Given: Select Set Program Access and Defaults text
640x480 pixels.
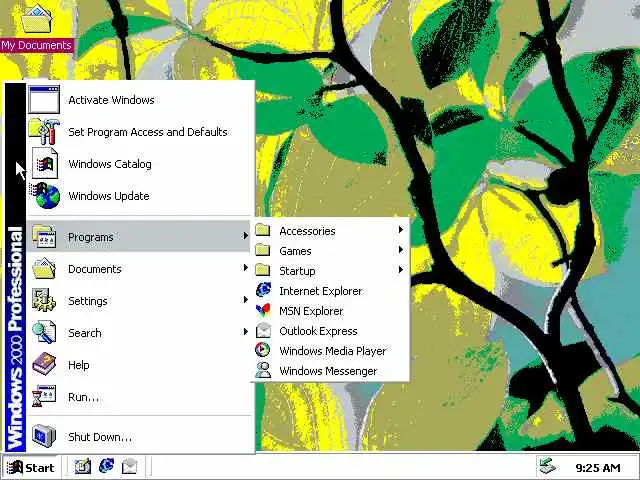Looking at the screenshot, I should point(148,132).
